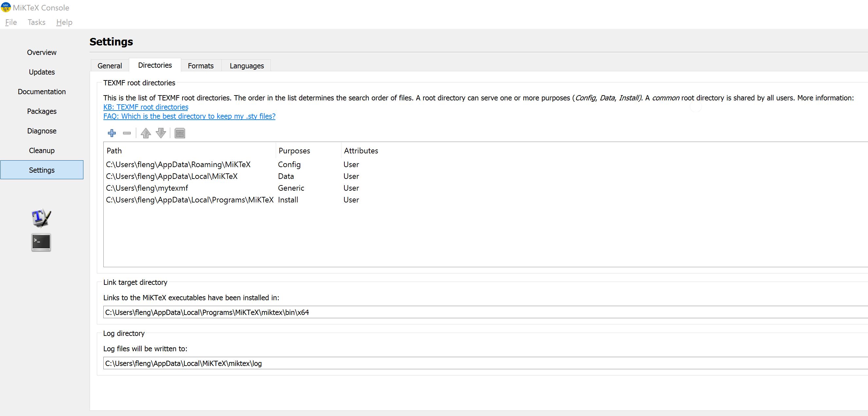Click the move up arrow icon

coord(146,133)
